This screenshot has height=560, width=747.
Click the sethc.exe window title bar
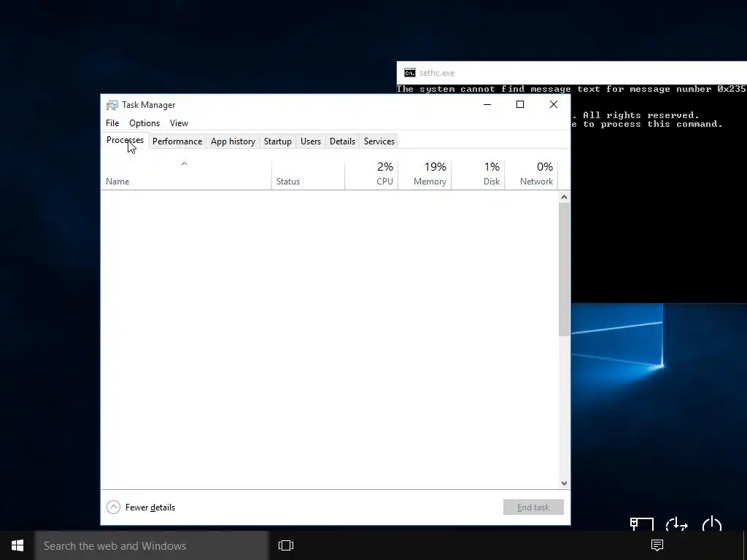tap(572, 73)
